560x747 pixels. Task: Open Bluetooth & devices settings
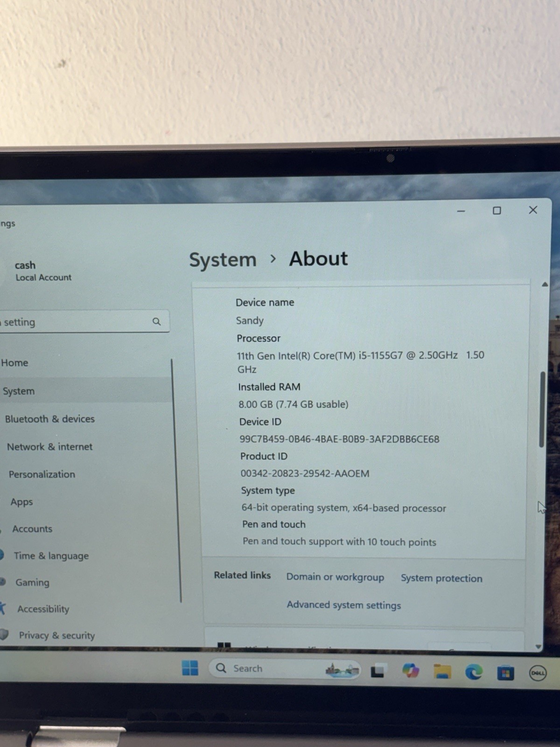(x=50, y=419)
